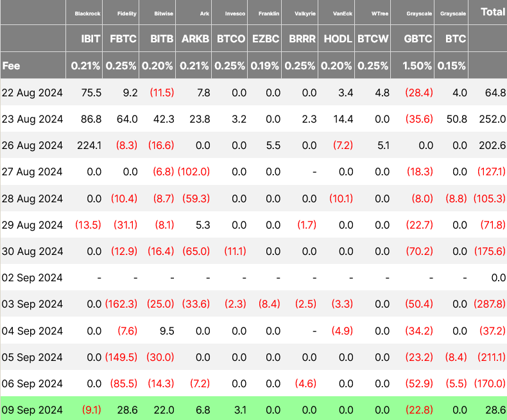Select the (70.2) GBTC outflow cell
The width and height of the screenshot is (507, 420).
(419, 252)
